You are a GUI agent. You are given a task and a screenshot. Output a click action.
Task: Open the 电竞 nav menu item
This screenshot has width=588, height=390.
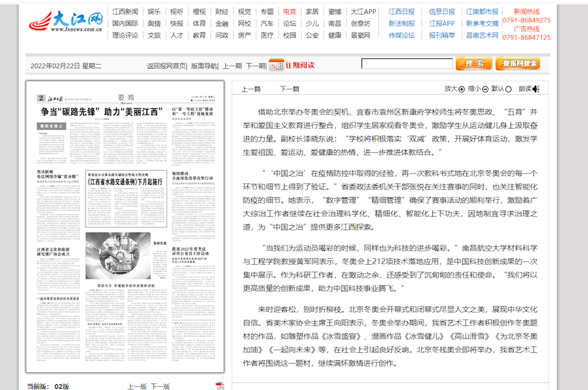point(289,11)
